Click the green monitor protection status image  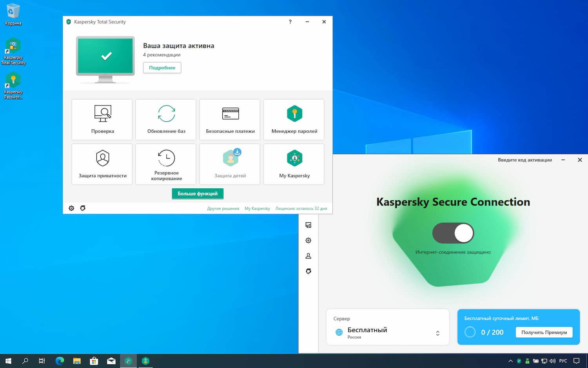coord(105,60)
